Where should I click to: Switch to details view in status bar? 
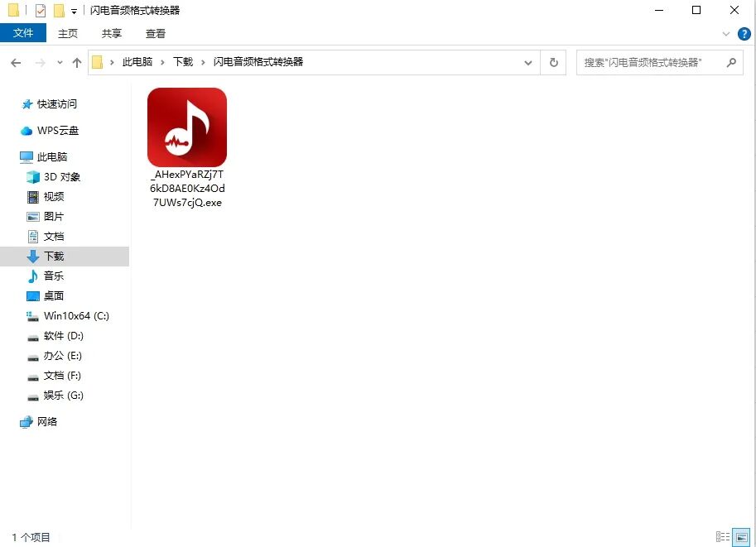click(x=722, y=536)
